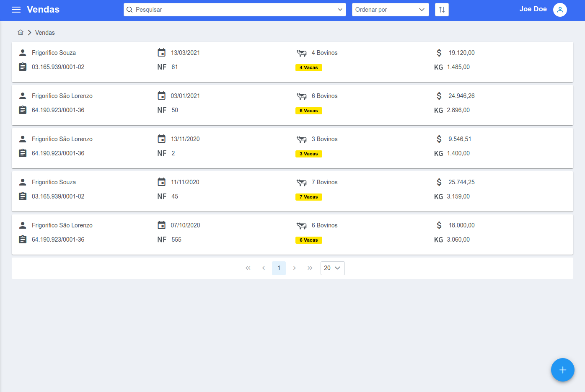Click dollar icon beside 24.946,26
Screen dimensions: 585x392
[x=439, y=96]
